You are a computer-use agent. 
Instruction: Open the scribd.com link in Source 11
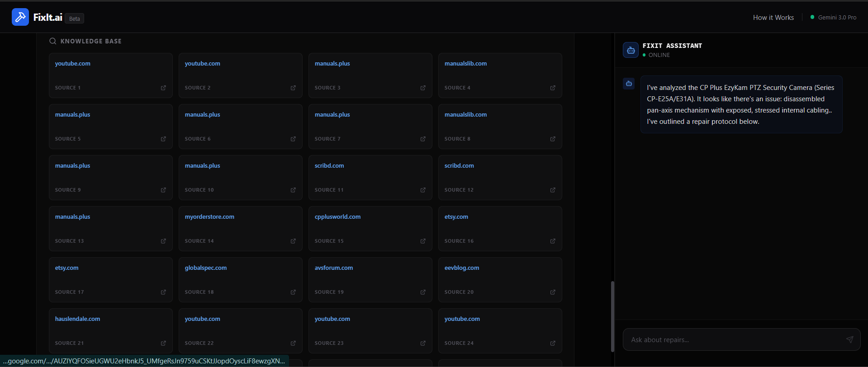click(x=329, y=166)
